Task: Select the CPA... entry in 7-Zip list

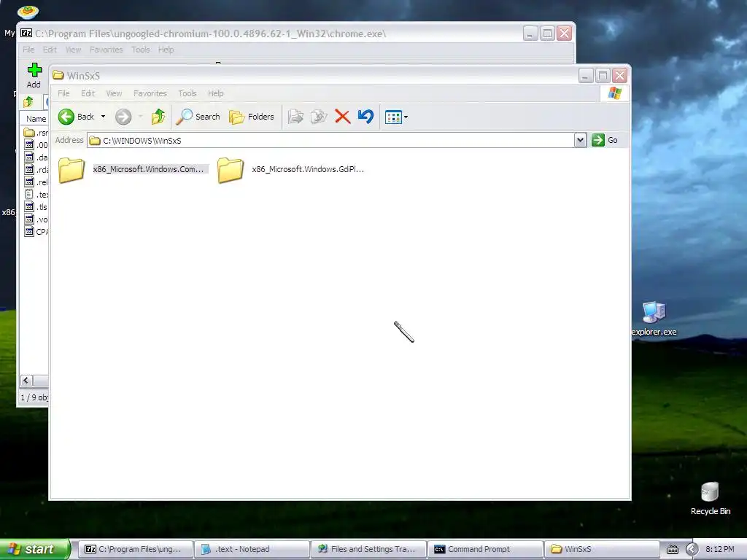Action: click(36, 231)
